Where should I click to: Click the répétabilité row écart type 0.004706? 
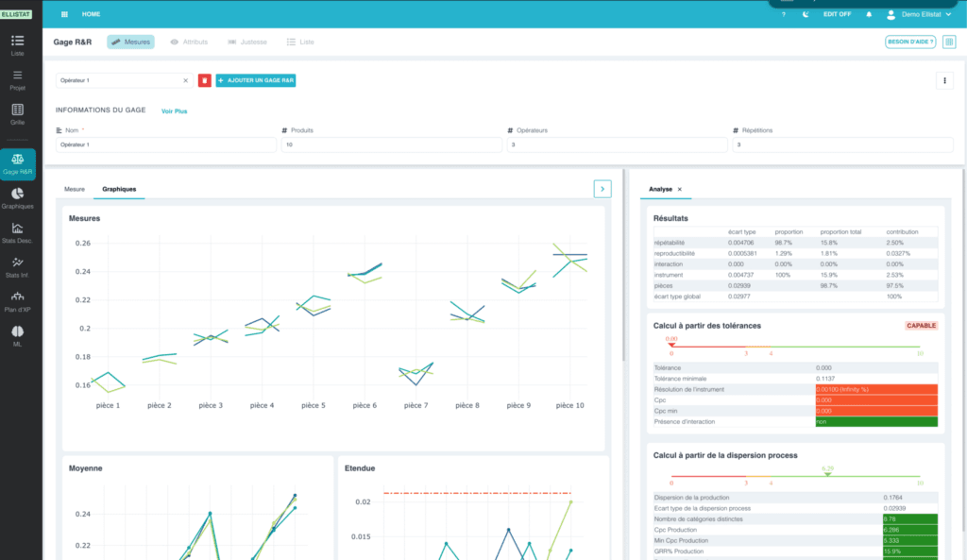740,243
